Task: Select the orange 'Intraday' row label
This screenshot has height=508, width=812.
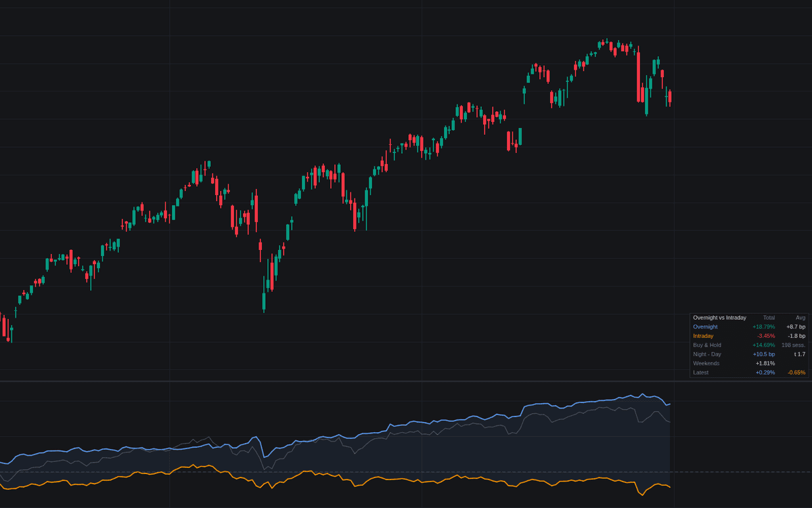Action: pos(703,336)
